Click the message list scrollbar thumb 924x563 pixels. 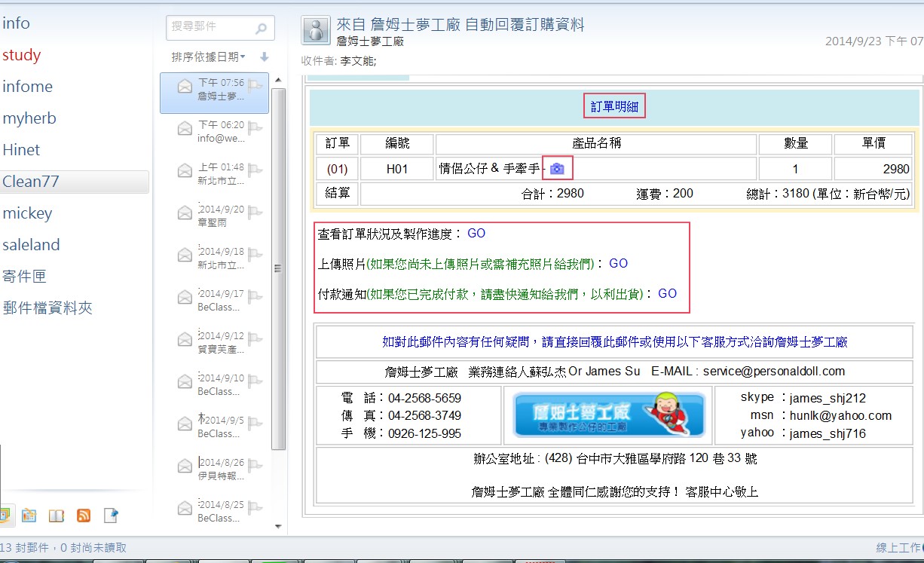click(x=278, y=268)
